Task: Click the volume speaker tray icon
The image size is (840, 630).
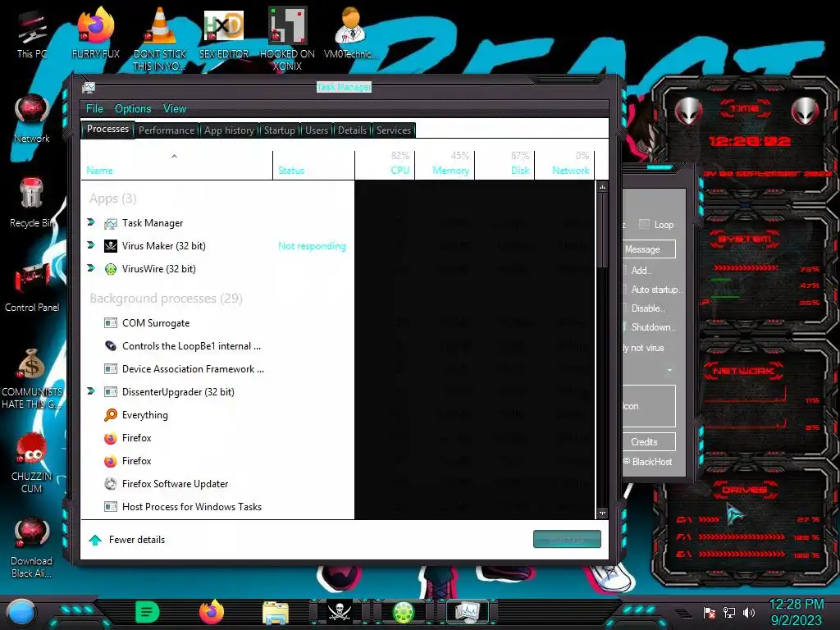Action: [749, 612]
